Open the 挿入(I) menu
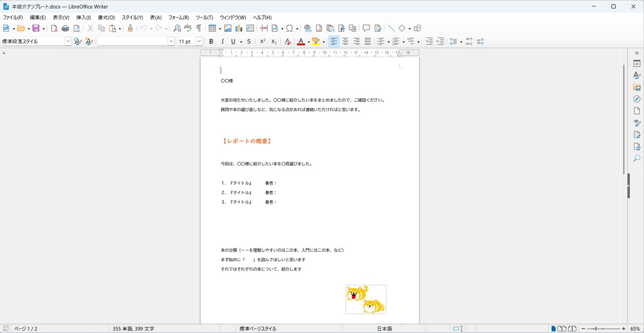 pyautogui.click(x=83, y=17)
